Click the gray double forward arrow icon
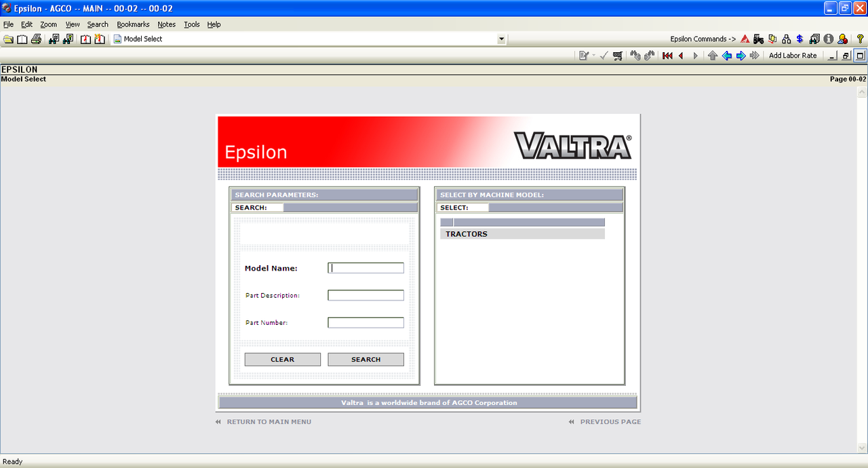 tap(754, 56)
